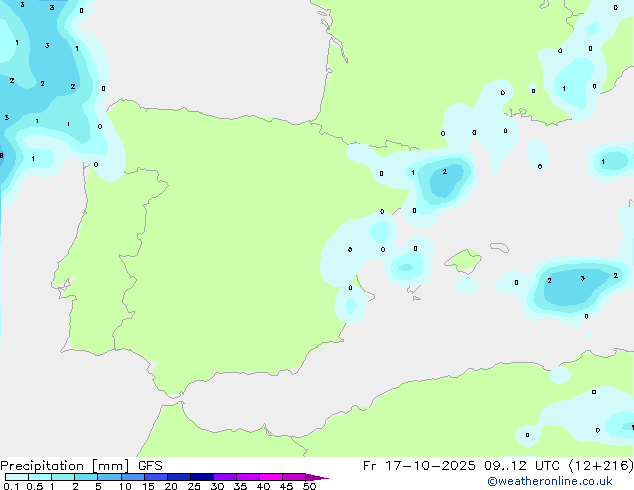Click the above-50 arrow tip of legend
634x490 pixels.
tap(317, 477)
